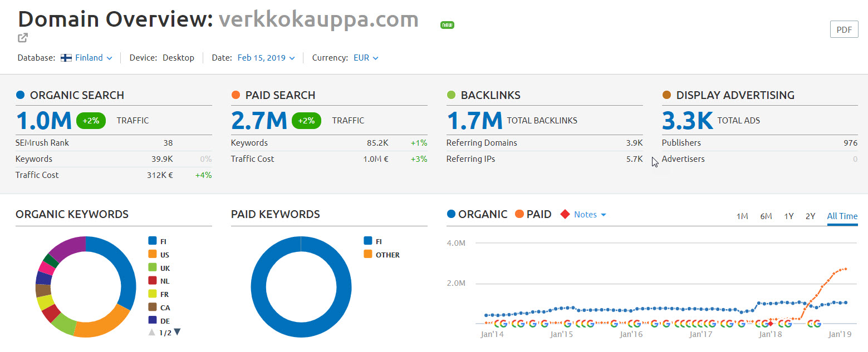
Task: Toggle the PAID series in chart legend
Action: 533,215
